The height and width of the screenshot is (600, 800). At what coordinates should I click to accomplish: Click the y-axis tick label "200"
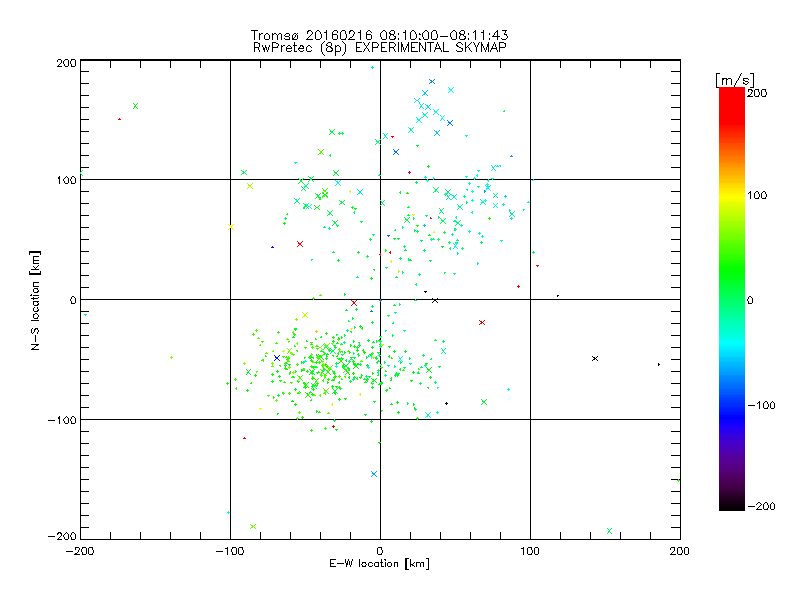66,63
